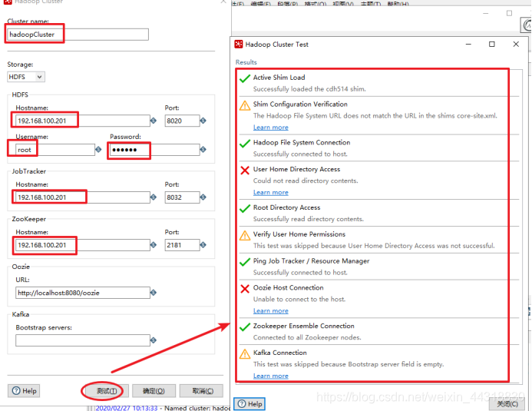Image resolution: width=532 pixels, height=411 pixels.
Task: Click green check for Zookeeper Ensemble Connection
Action: (x=245, y=327)
